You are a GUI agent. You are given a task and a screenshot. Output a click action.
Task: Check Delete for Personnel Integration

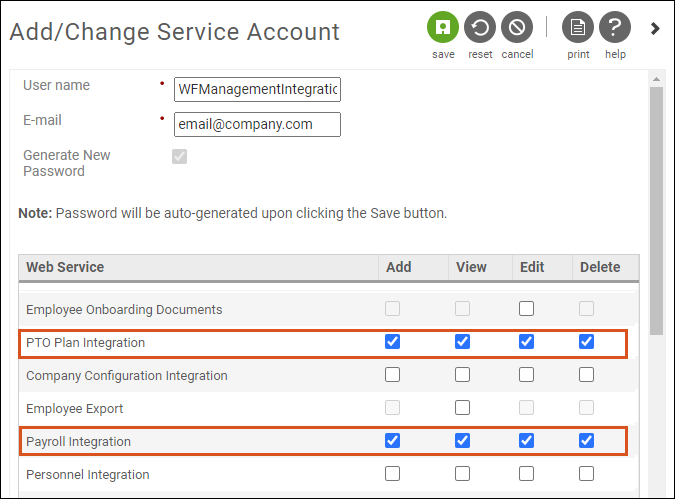[x=586, y=474]
